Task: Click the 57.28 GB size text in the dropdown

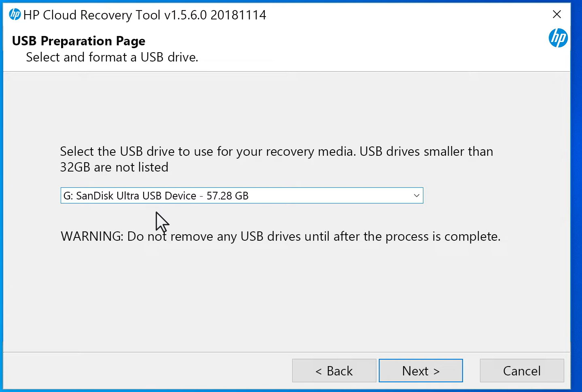Action: pos(227,195)
